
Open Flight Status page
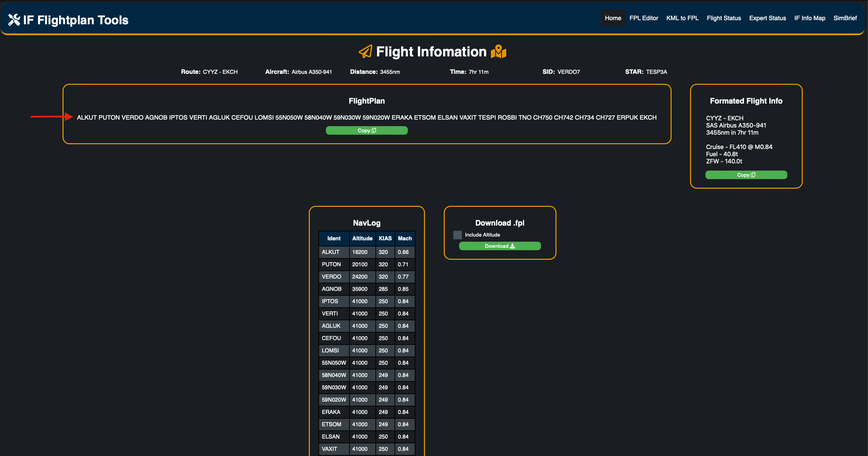click(x=724, y=18)
